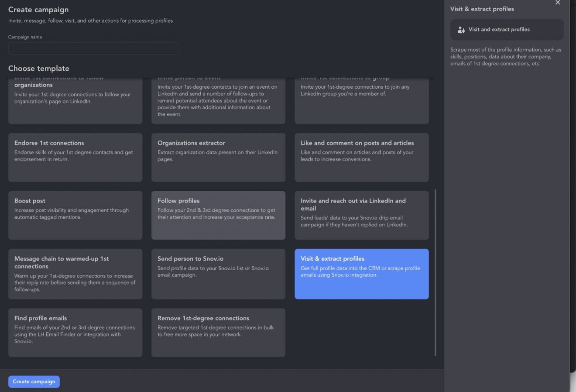The height and width of the screenshot is (392, 576).
Task: Select the Invite person to event template
Action: click(218, 100)
